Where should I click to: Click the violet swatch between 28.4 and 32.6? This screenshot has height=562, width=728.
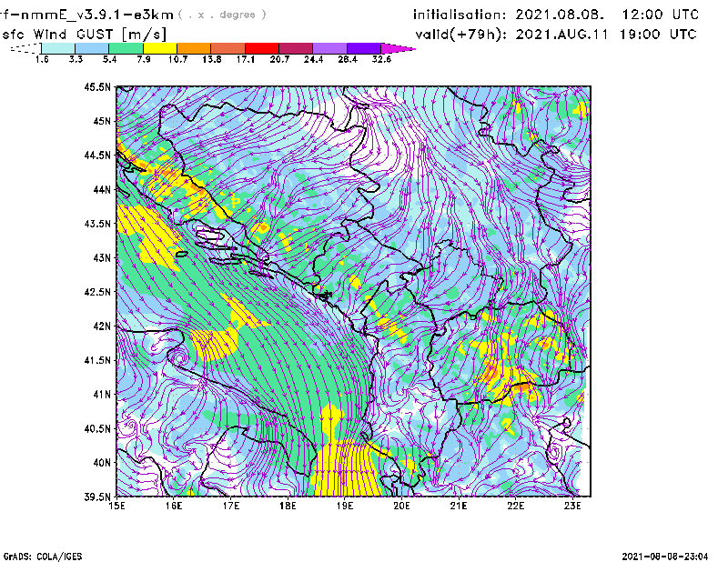364,48
